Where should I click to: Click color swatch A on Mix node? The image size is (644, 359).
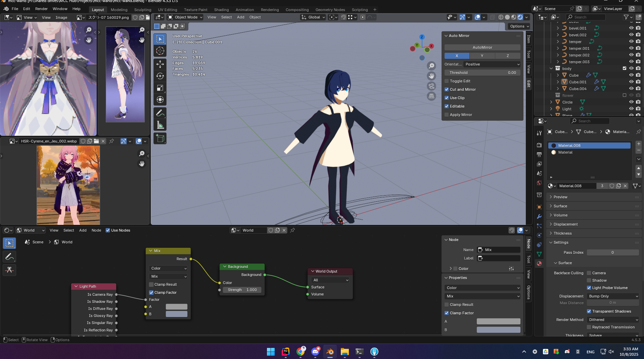[176, 307]
